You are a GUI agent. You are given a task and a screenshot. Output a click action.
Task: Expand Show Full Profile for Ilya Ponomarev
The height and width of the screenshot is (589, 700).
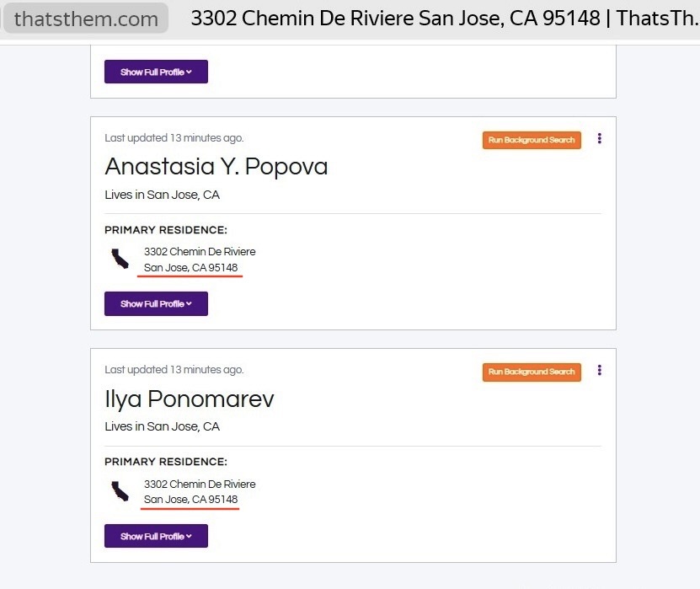click(x=156, y=536)
